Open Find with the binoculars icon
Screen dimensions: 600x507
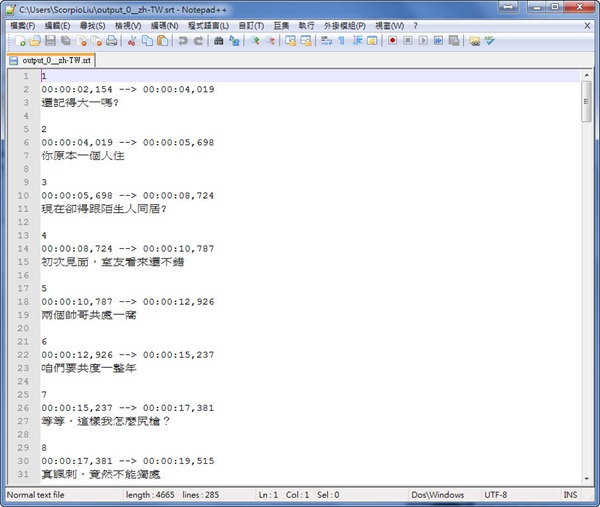[x=218, y=41]
